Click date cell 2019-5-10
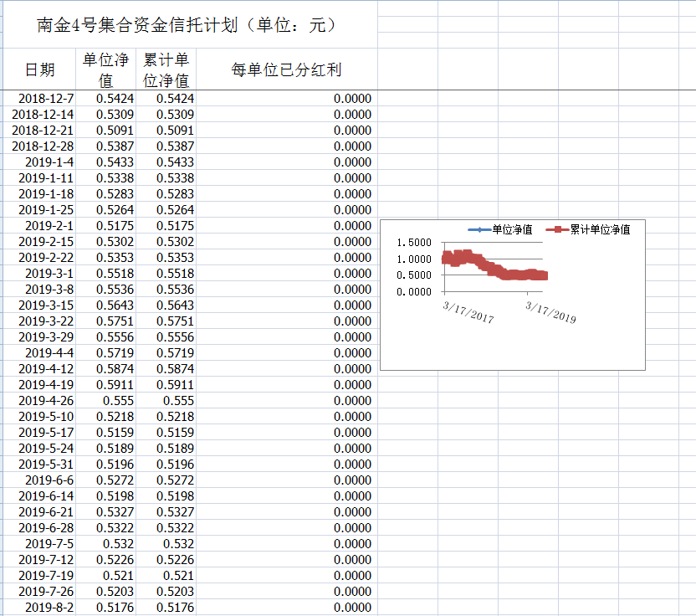 [39, 417]
